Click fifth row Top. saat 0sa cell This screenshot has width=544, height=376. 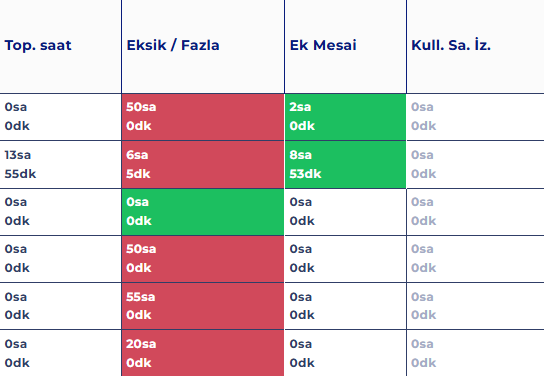click(x=60, y=306)
